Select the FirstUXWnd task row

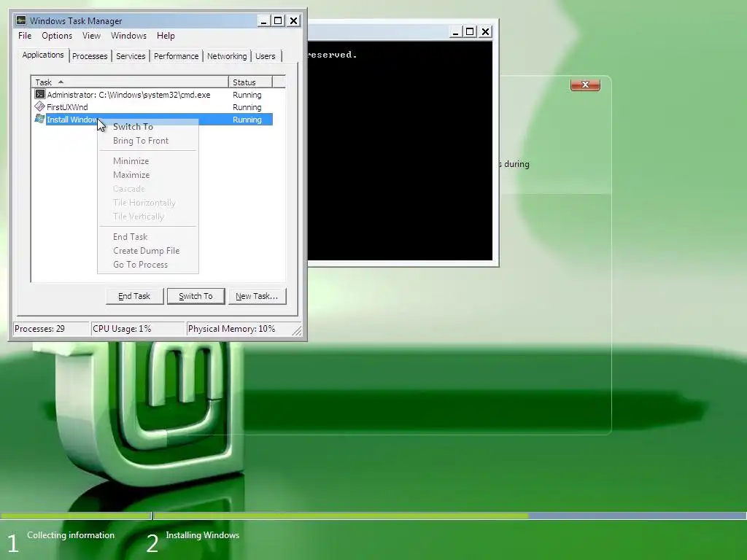[153, 107]
